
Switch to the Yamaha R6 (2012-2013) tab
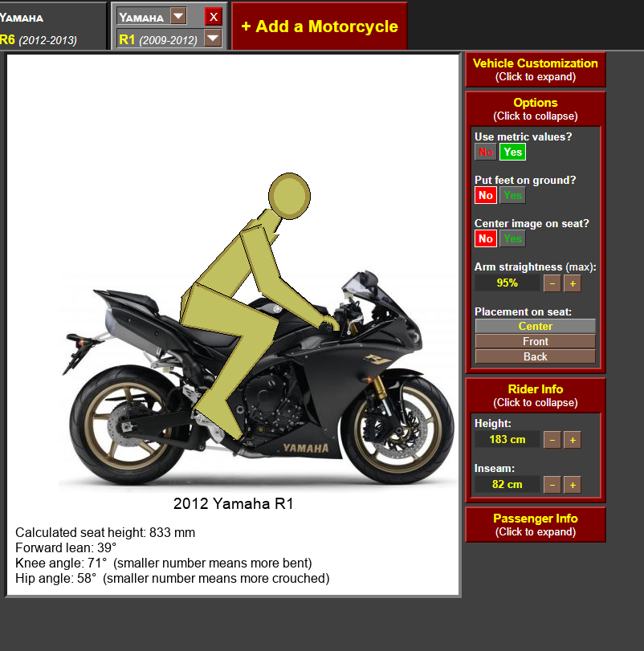pyautogui.click(x=52, y=26)
